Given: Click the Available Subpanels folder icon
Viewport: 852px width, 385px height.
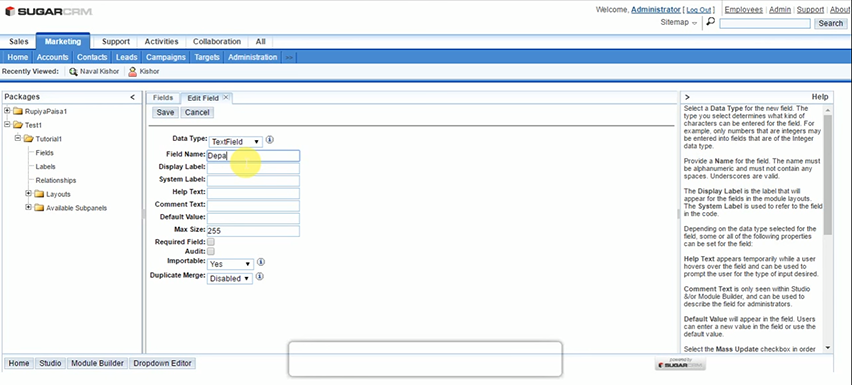Looking at the screenshot, I should 39,208.
